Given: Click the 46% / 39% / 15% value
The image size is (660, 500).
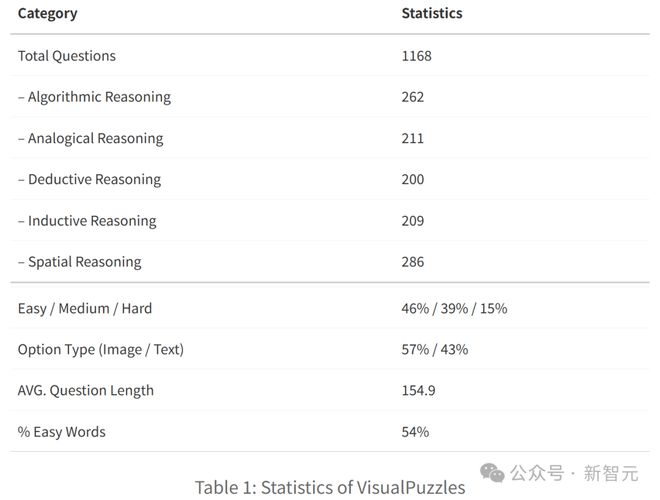Looking at the screenshot, I should pyautogui.click(x=454, y=308).
